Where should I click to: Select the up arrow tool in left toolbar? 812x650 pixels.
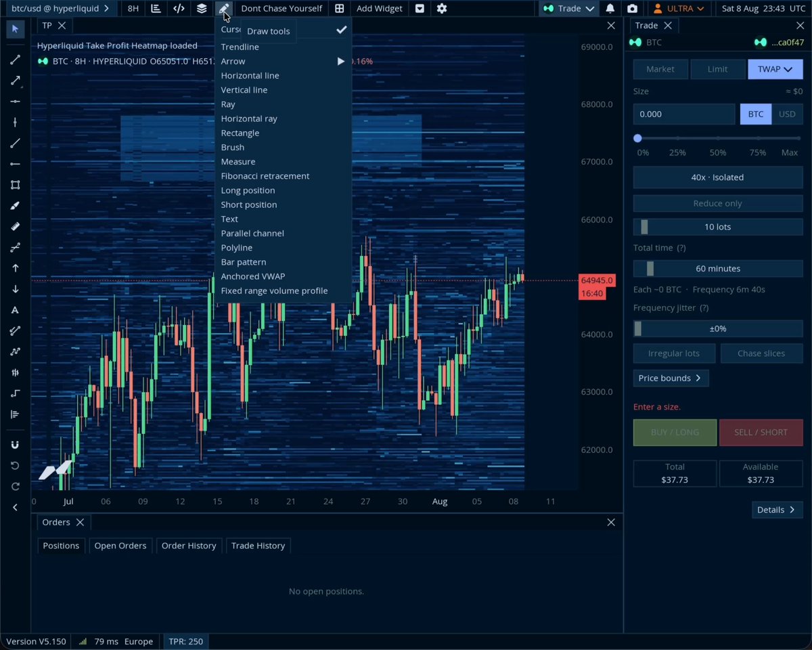click(15, 268)
